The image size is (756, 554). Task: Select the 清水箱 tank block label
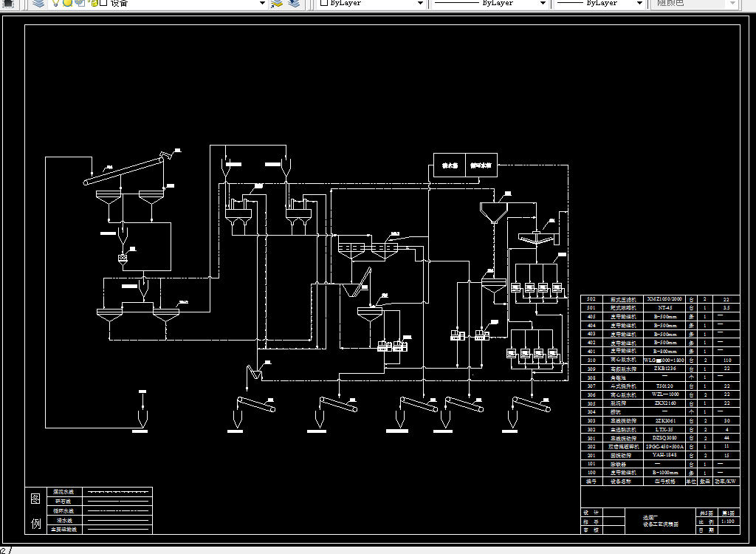click(x=450, y=165)
